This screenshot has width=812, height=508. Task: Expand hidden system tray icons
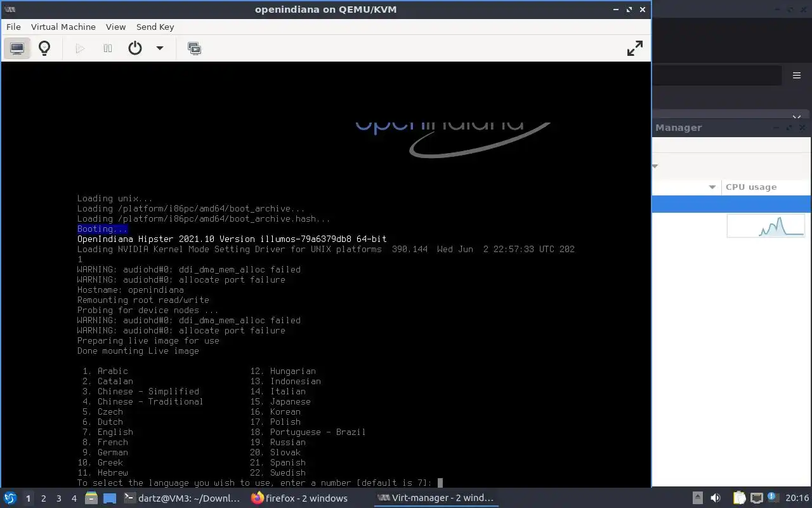697,498
